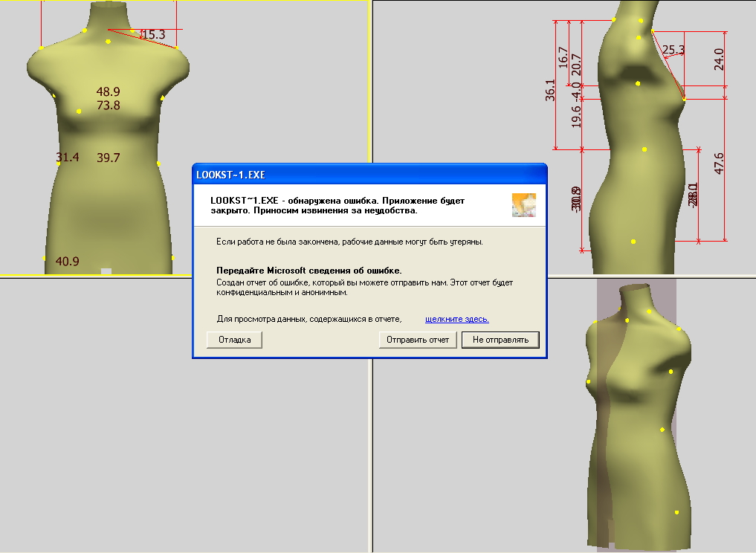Select the 47.6 dimension in the side view
Screen dimensions: 756x553
718,164
